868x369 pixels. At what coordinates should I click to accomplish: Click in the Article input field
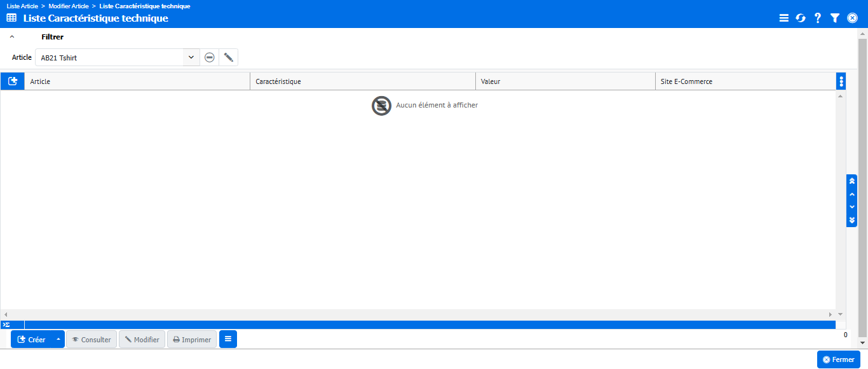108,57
